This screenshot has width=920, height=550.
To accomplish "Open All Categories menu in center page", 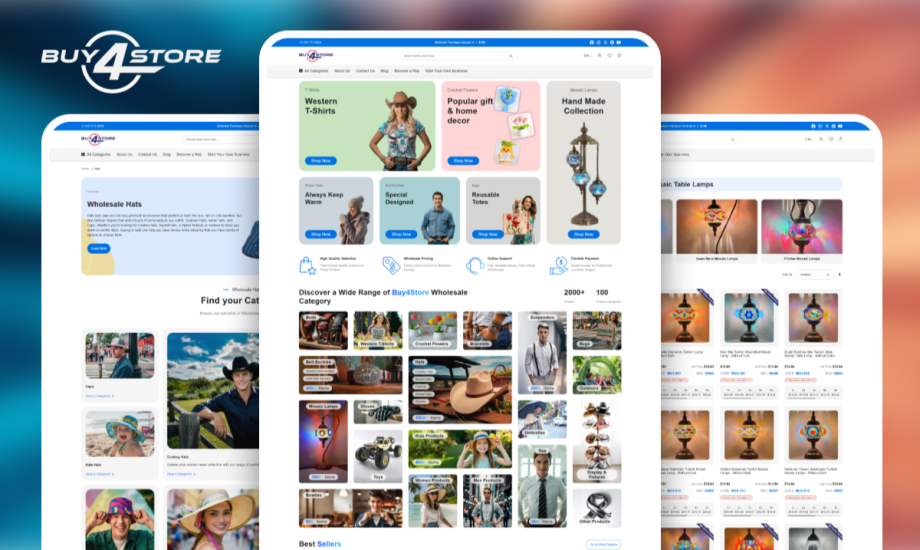I will [x=313, y=70].
